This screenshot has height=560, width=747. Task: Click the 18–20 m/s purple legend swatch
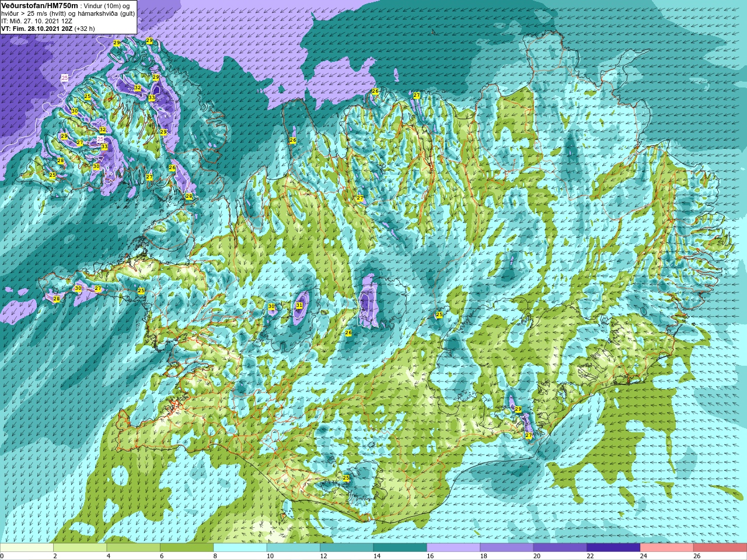[x=507, y=548]
